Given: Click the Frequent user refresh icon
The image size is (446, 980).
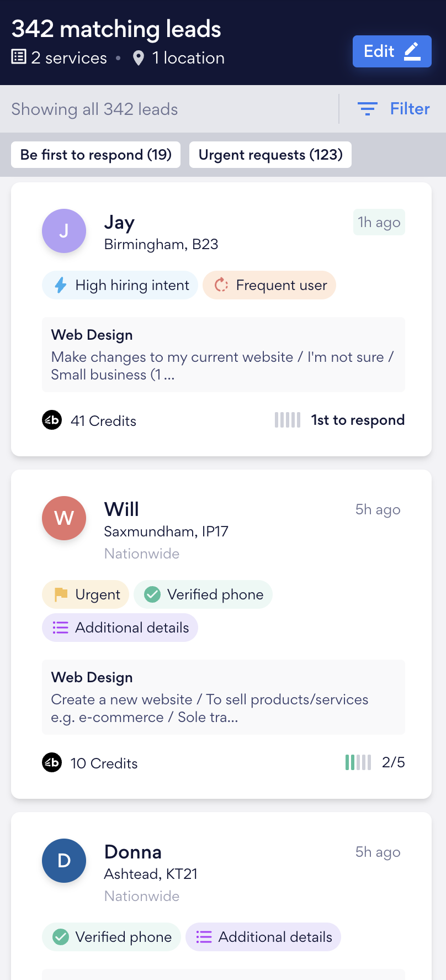Looking at the screenshot, I should 221,285.
